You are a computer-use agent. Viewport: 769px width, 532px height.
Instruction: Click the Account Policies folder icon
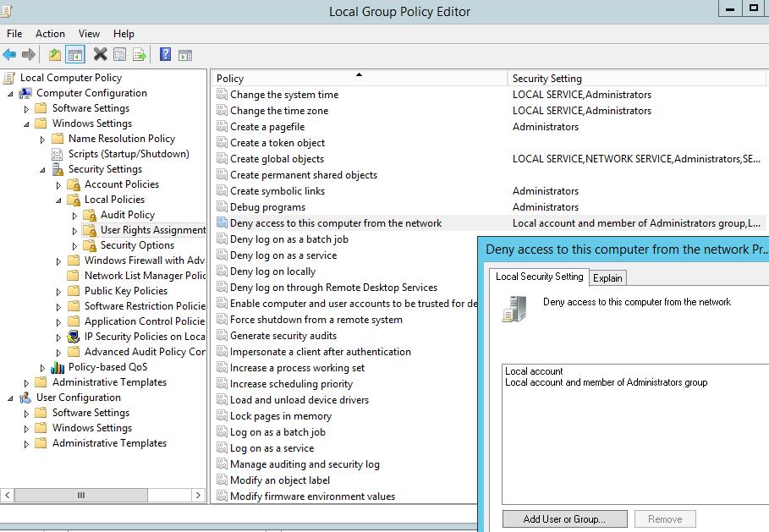coord(74,185)
